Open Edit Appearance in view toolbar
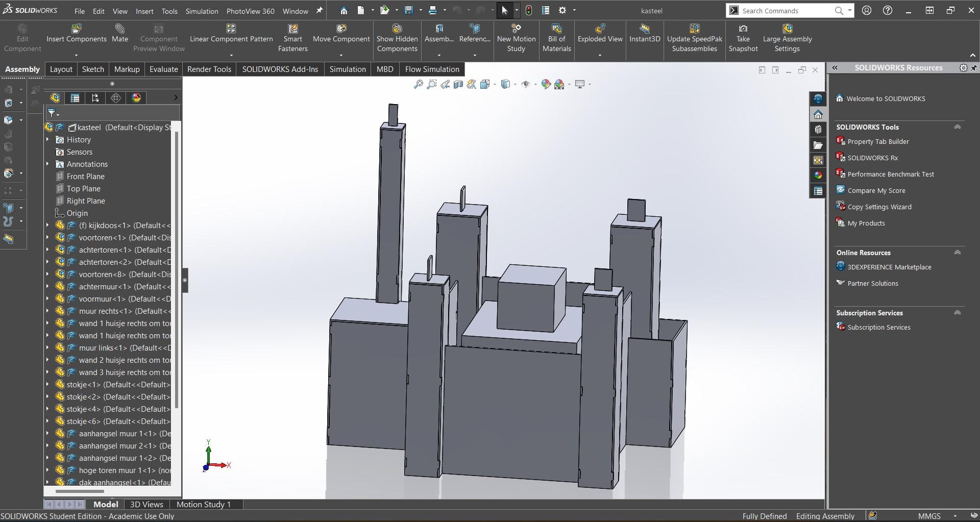 pyautogui.click(x=546, y=84)
